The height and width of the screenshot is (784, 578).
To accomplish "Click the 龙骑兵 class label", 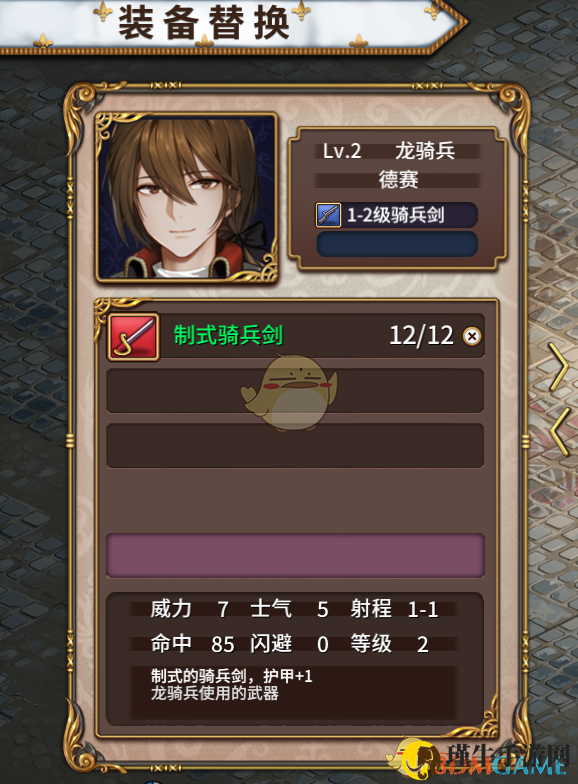I will 425,151.
